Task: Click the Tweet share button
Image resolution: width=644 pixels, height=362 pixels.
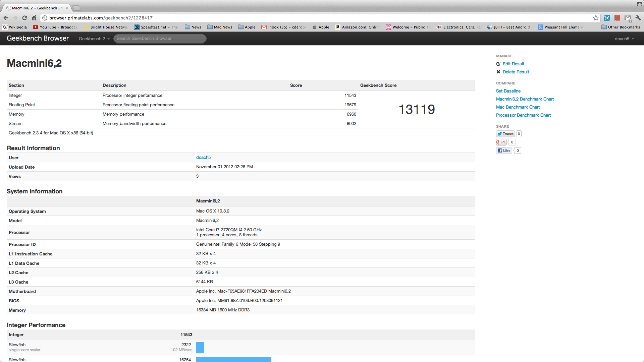Action: tap(505, 134)
